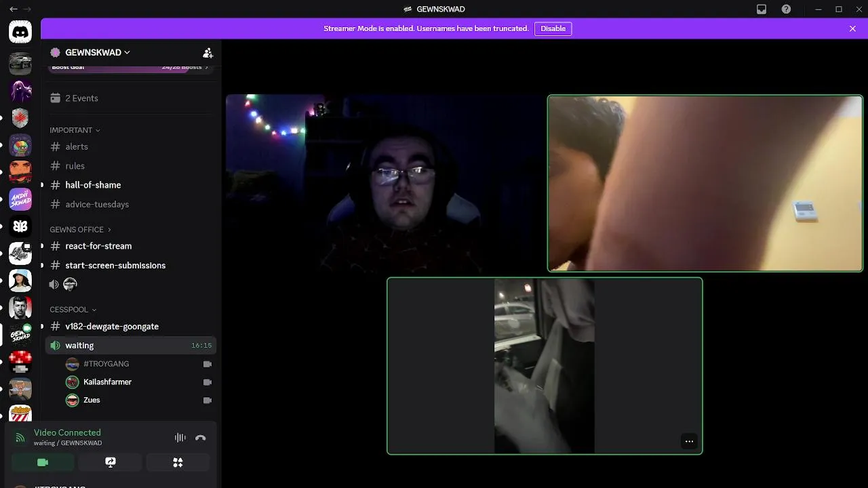The width and height of the screenshot is (868, 488).
Task: Open the #advice-tuesdays channel
Action: pos(131,204)
